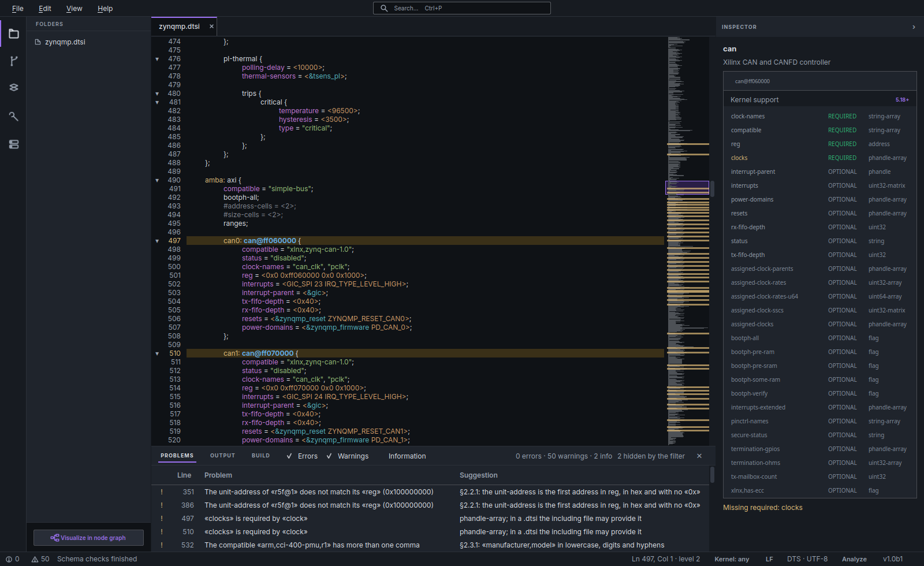This screenshot has width=924, height=566.
Task: Click the Line column header in Problems
Action: pyautogui.click(x=184, y=475)
